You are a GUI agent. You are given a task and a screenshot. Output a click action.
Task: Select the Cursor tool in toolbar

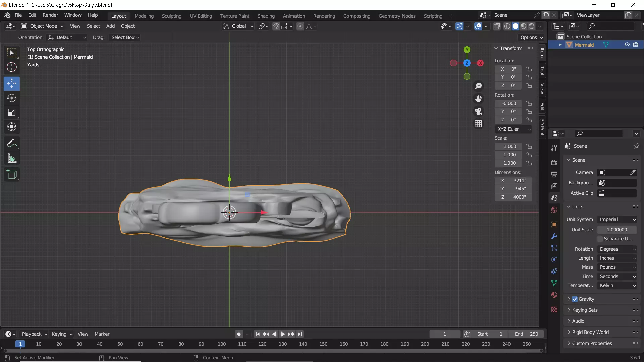[12, 67]
